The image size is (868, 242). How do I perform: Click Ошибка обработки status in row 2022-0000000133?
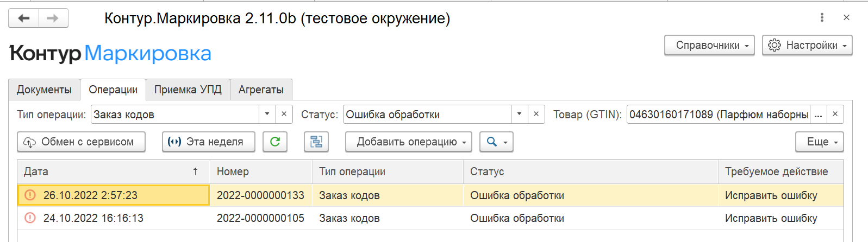pos(517,195)
